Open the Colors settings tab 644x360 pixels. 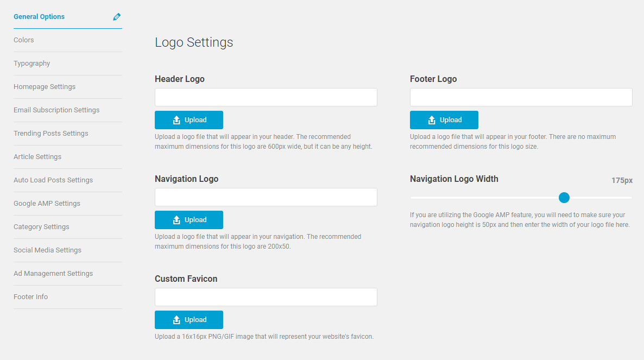pyautogui.click(x=24, y=40)
